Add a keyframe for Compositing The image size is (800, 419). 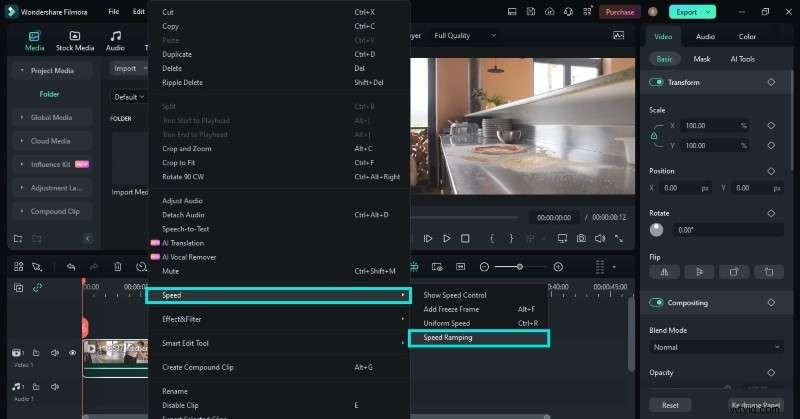(x=771, y=303)
